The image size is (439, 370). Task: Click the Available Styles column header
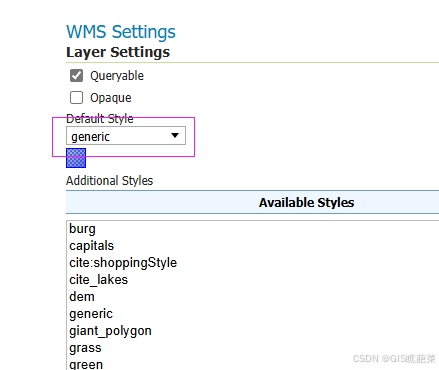pyautogui.click(x=252, y=202)
